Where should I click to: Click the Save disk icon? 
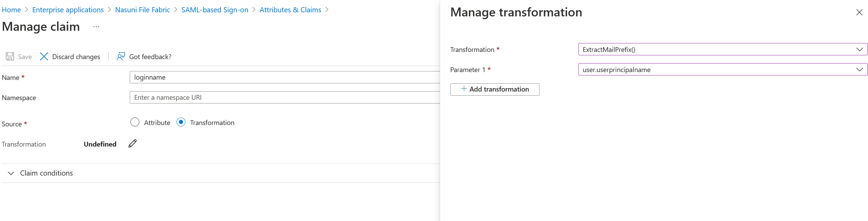(10, 57)
